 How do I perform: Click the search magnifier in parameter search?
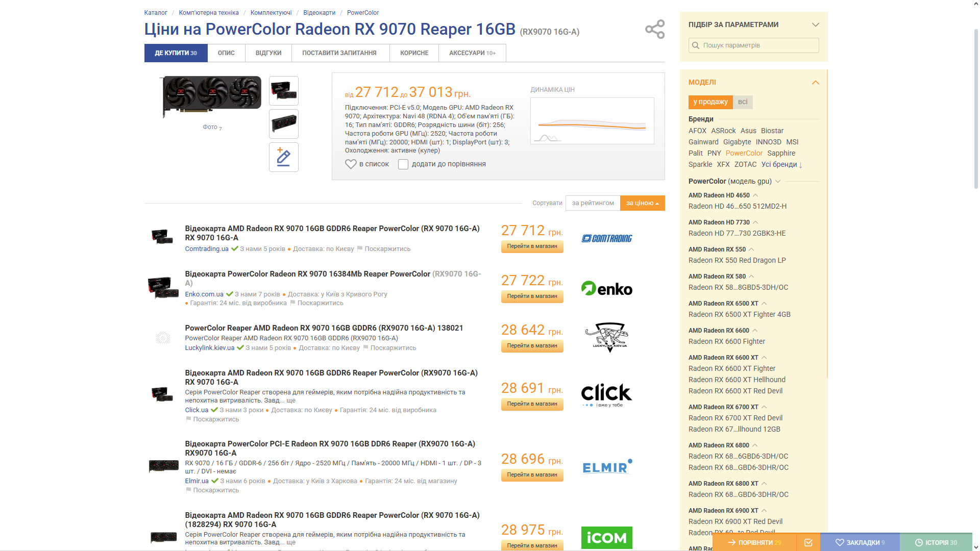click(x=696, y=45)
